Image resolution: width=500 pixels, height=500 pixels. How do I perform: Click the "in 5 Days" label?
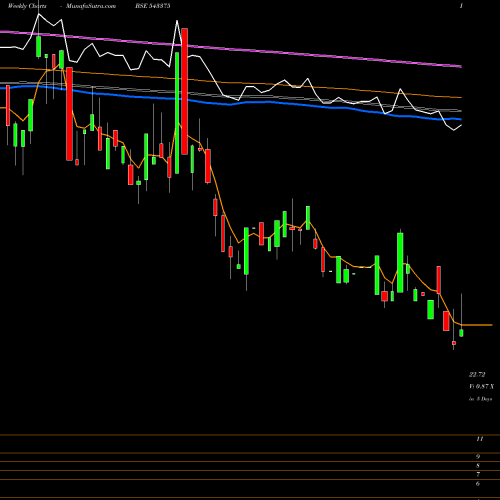[480, 399]
